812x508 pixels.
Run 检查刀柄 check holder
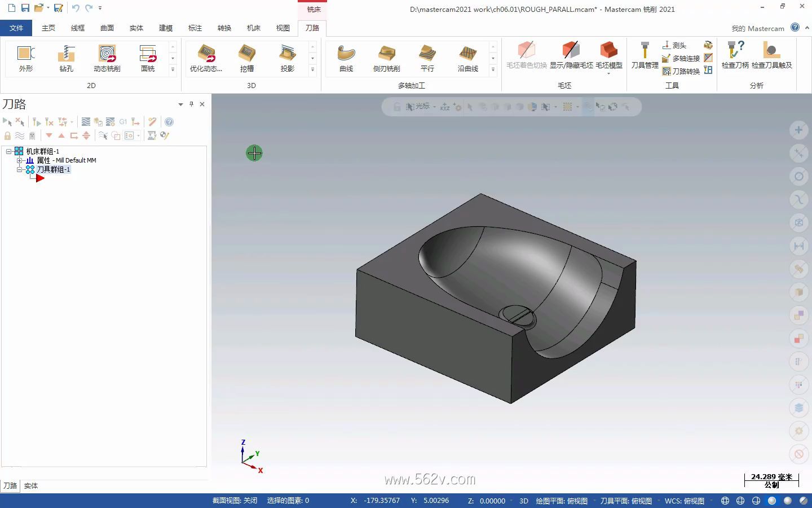tap(735, 55)
